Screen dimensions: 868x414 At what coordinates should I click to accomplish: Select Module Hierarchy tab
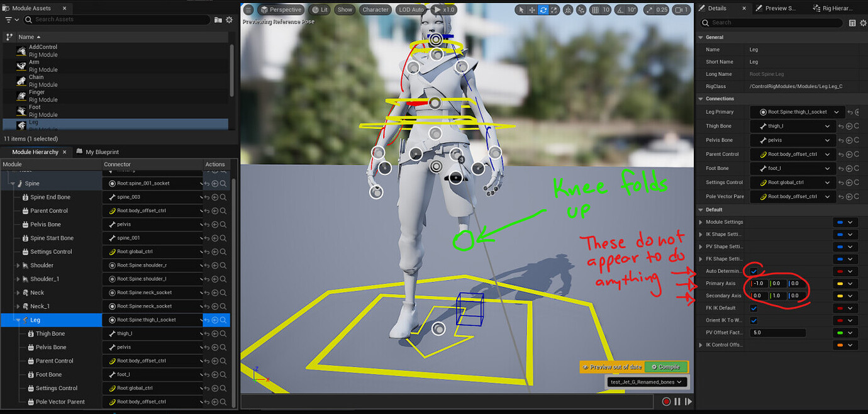point(35,152)
